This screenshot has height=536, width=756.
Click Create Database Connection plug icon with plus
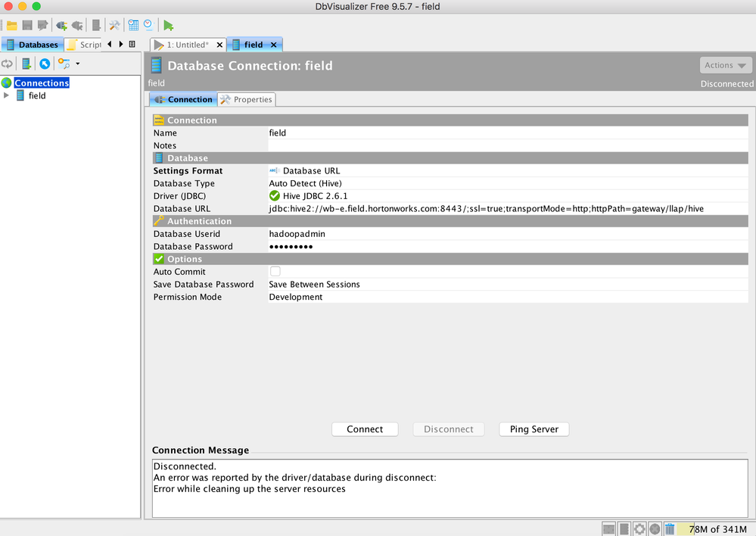click(x=61, y=26)
